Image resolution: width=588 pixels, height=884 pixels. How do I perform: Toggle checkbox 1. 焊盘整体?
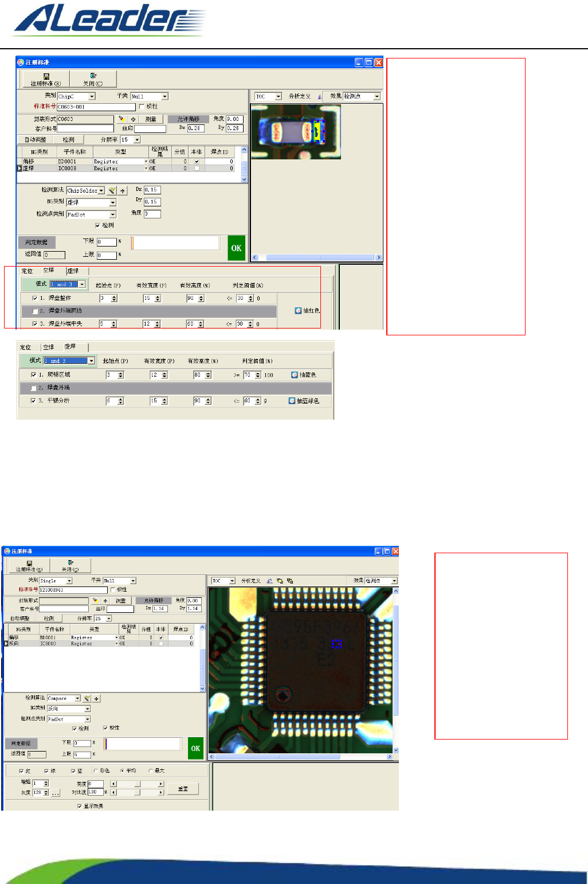tap(35, 298)
